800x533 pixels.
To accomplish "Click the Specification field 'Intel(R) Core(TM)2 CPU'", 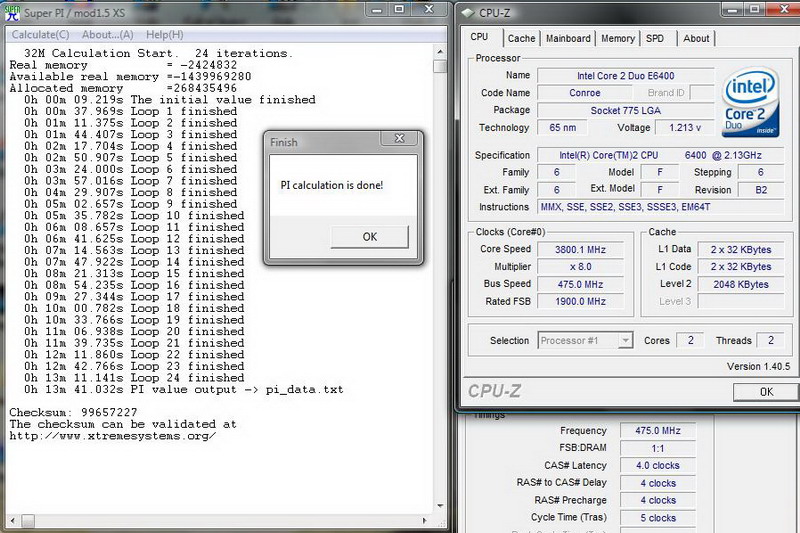I will point(661,155).
